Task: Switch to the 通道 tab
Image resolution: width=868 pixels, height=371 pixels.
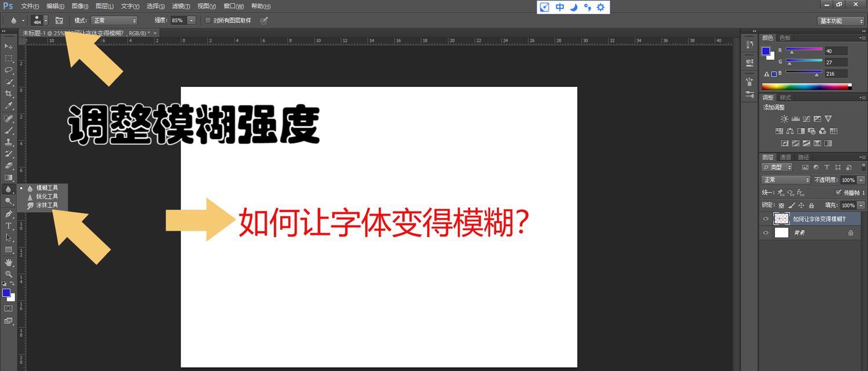Action: coord(785,157)
